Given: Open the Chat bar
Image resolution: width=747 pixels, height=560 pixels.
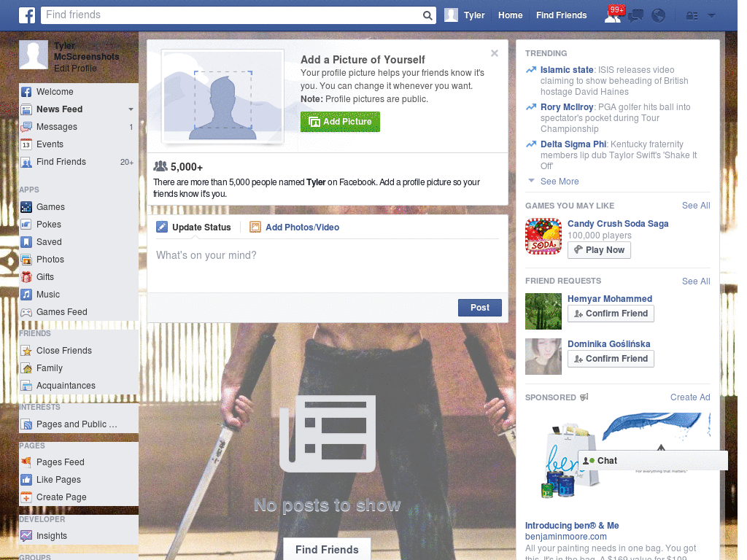Looking at the screenshot, I should coord(653,461).
